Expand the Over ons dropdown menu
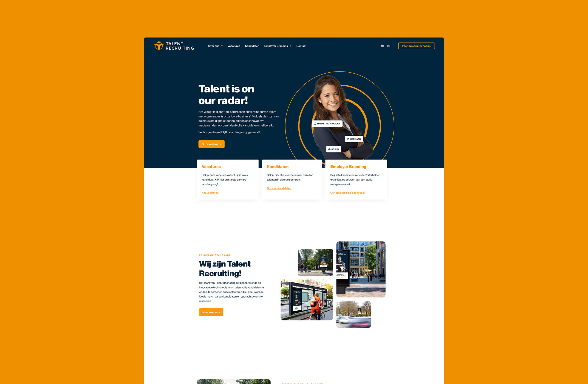 point(214,46)
